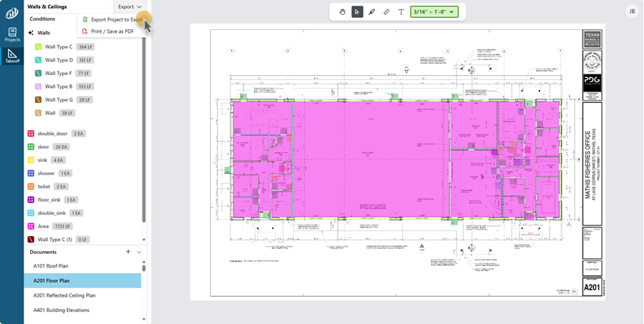Click the double_sink light blue icon
The width and height of the screenshot is (644, 324).
point(31,212)
